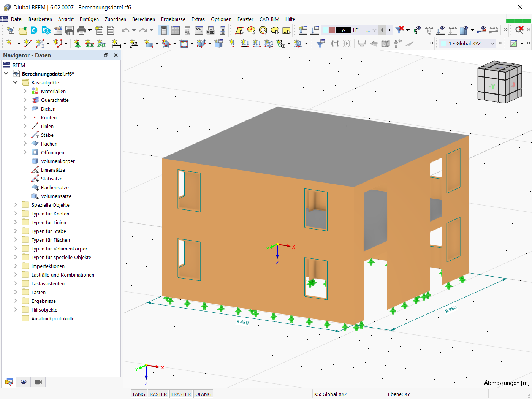
Task: Go to next load case arrow
Action: tap(389, 30)
